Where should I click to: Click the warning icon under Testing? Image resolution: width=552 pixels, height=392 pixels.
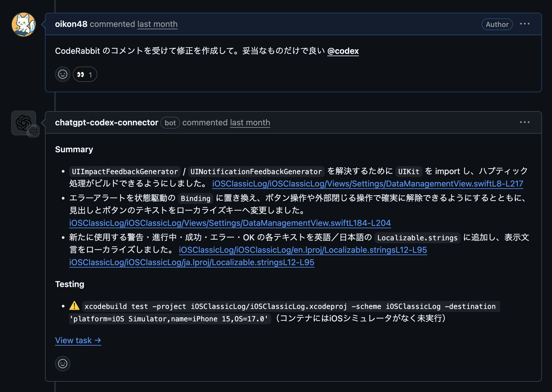pyautogui.click(x=75, y=306)
